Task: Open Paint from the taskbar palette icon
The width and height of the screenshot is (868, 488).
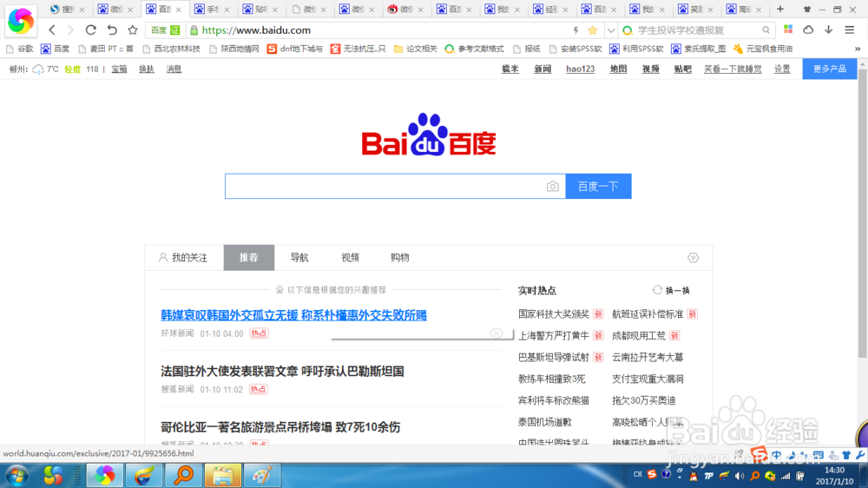Action: pyautogui.click(x=262, y=476)
